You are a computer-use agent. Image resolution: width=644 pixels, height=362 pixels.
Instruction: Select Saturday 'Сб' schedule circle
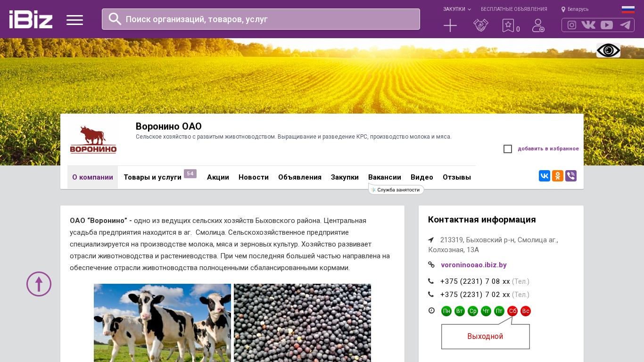coord(512,311)
